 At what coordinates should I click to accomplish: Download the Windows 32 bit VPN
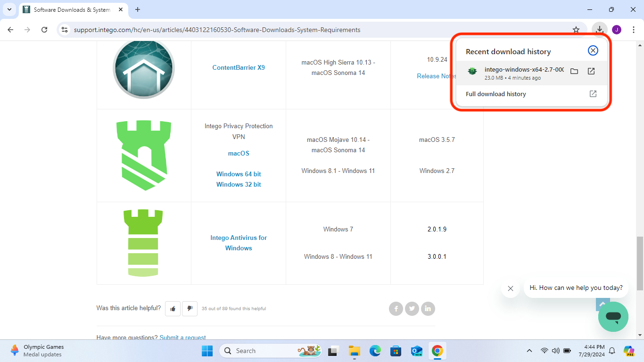point(239,184)
